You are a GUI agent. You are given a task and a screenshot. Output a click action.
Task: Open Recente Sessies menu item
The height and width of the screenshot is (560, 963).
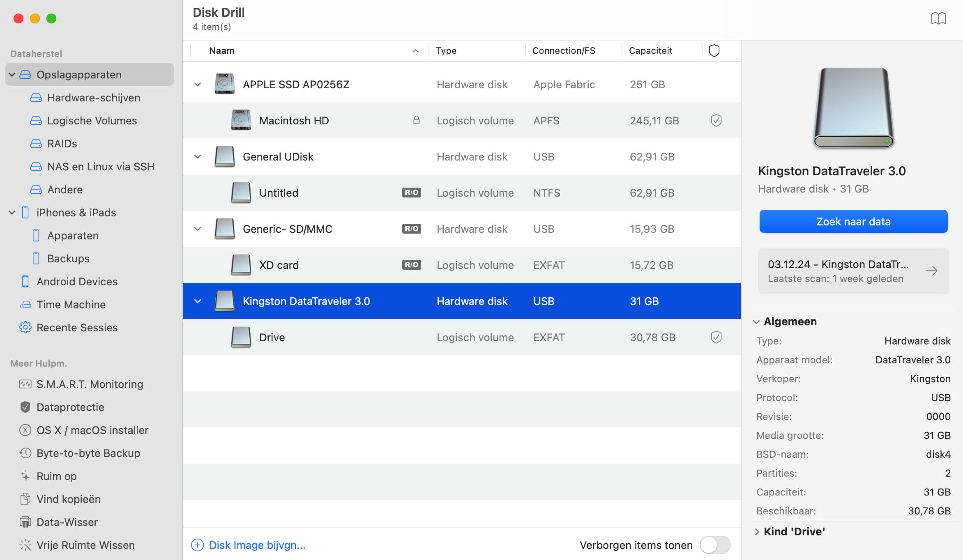click(77, 327)
